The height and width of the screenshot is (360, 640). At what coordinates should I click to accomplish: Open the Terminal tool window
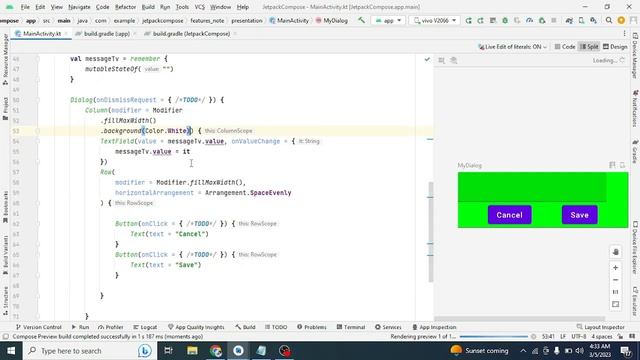(x=351, y=327)
